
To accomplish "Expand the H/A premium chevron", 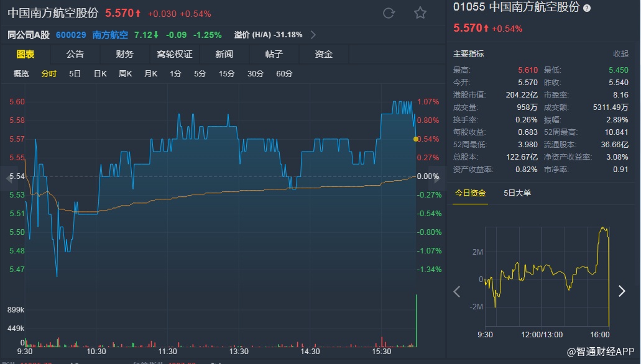I will 313,35.
